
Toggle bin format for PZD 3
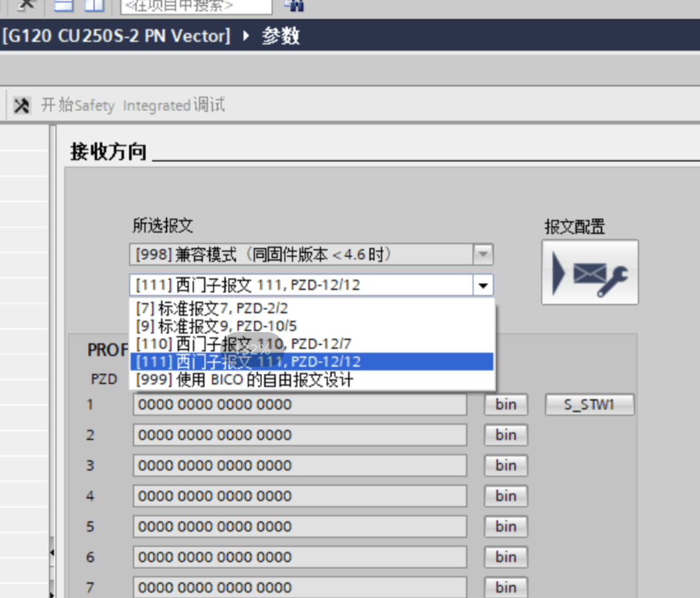pyautogui.click(x=506, y=465)
